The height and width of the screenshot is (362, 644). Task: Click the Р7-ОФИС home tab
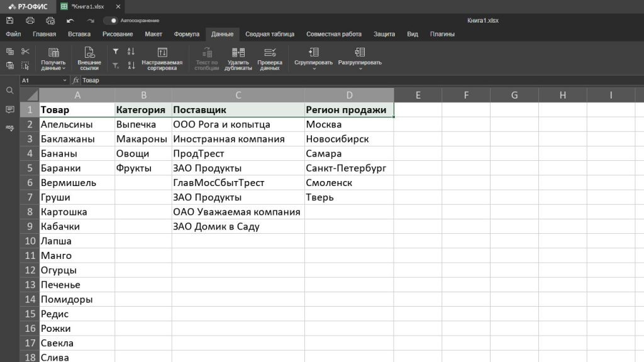[x=28, y=6]
